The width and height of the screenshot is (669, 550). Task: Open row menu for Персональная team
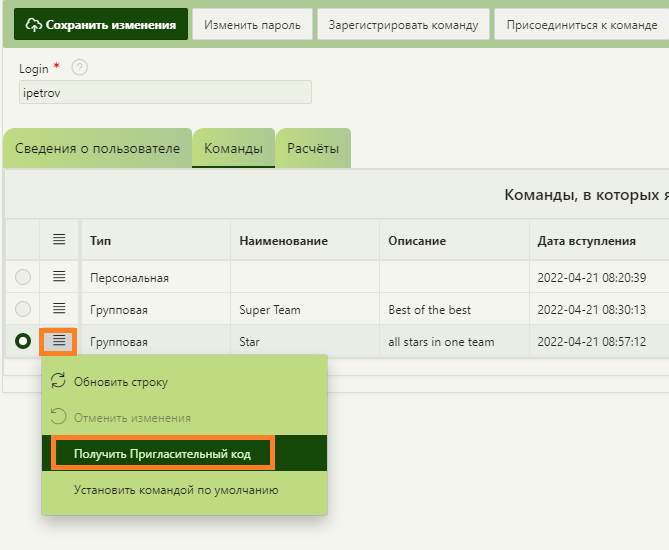[x=59, y=276]
